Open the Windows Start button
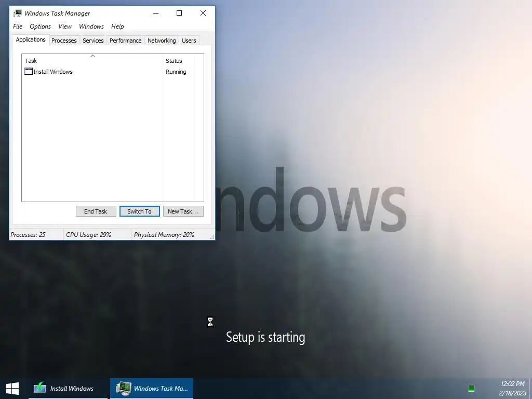This screenshot has height=399, width=532. [12, 389]
